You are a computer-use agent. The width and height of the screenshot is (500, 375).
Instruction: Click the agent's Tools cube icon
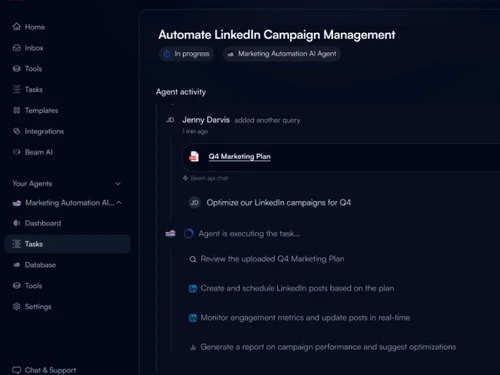pos(17,286)
